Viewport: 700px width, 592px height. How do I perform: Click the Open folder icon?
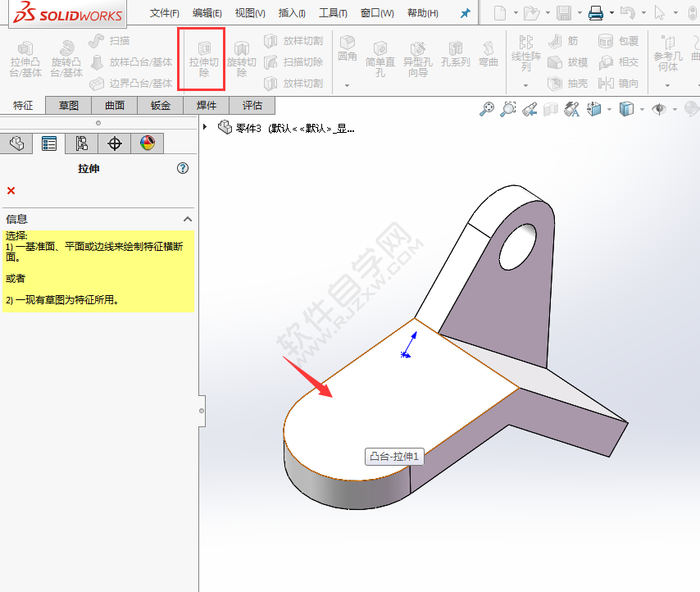pyautogui.click(x=531, y=13)
